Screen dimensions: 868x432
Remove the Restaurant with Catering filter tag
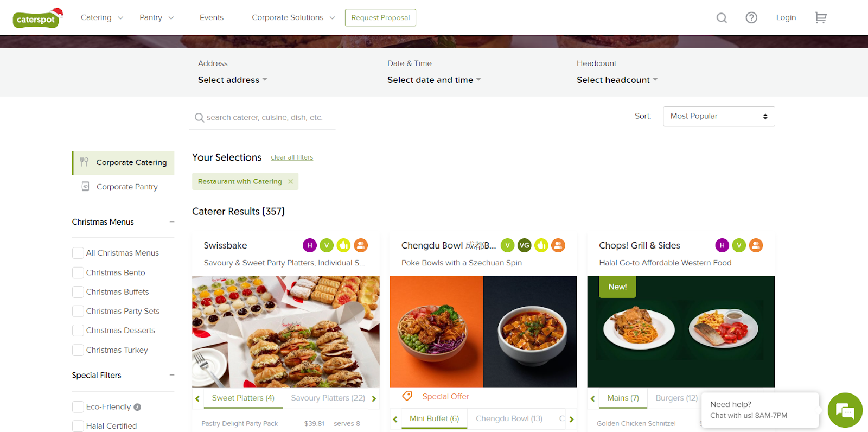pos(291,181)
